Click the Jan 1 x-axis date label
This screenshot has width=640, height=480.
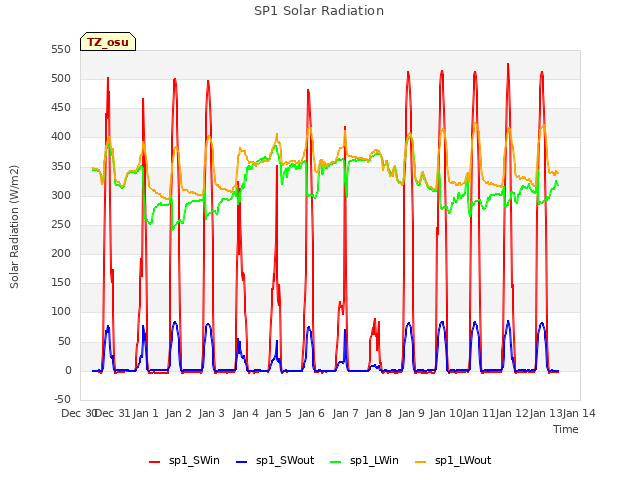(x=145, y=413)
